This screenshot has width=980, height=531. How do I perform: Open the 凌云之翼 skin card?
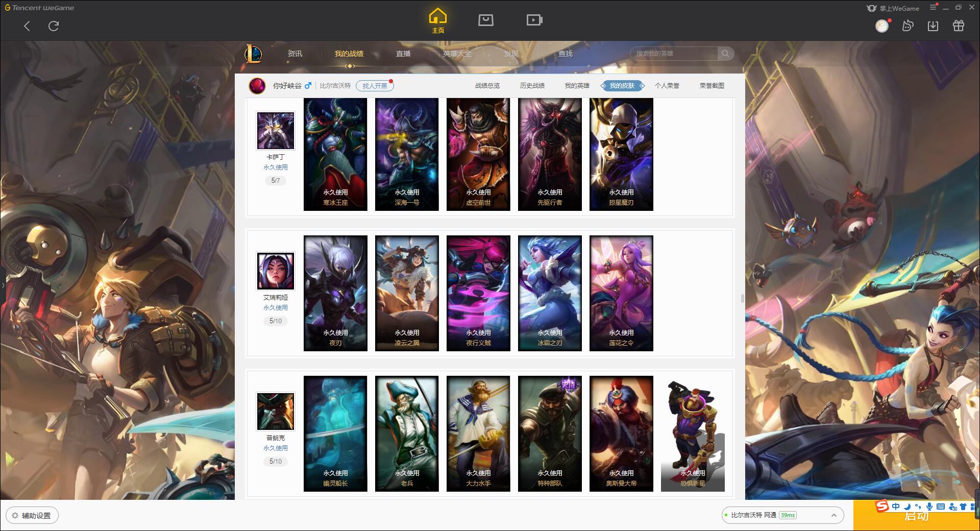(407, 293)
